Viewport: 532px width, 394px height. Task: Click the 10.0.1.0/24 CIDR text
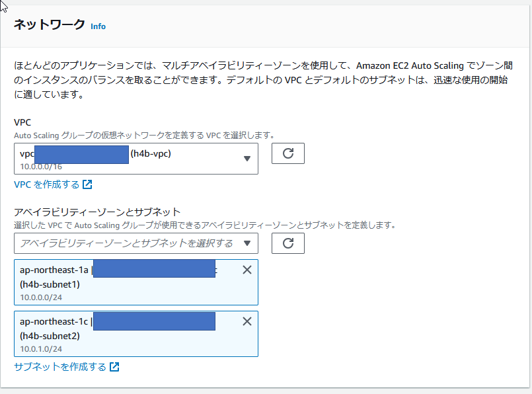coord(41,349)
